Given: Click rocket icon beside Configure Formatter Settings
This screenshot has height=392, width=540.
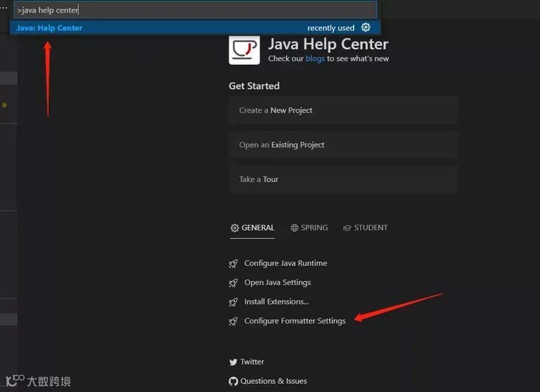Looking at the screenshot, I should click(x=233, y=321).
